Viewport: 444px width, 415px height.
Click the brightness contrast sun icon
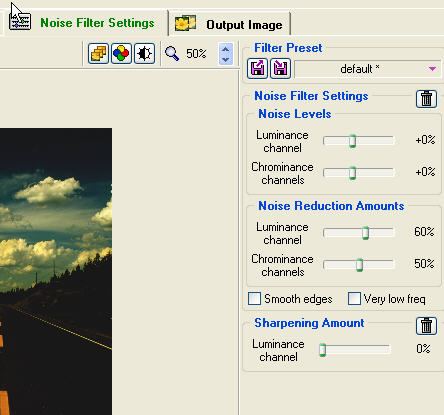click(144, 53)
